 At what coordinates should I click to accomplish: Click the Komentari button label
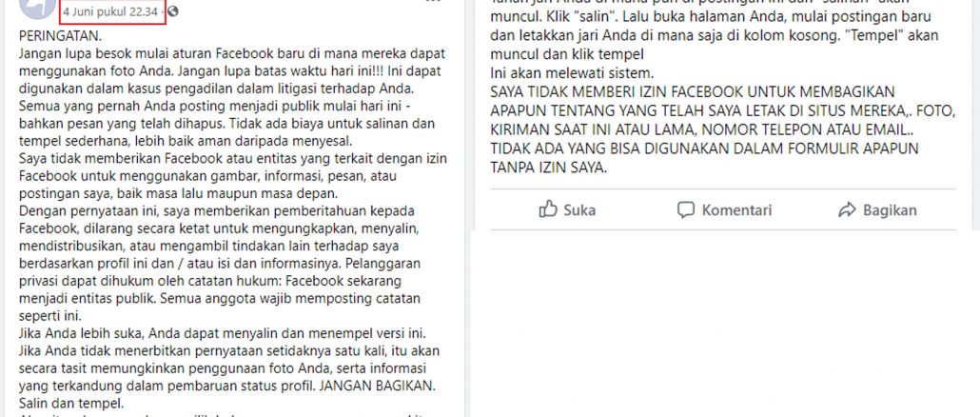[736, 210]
